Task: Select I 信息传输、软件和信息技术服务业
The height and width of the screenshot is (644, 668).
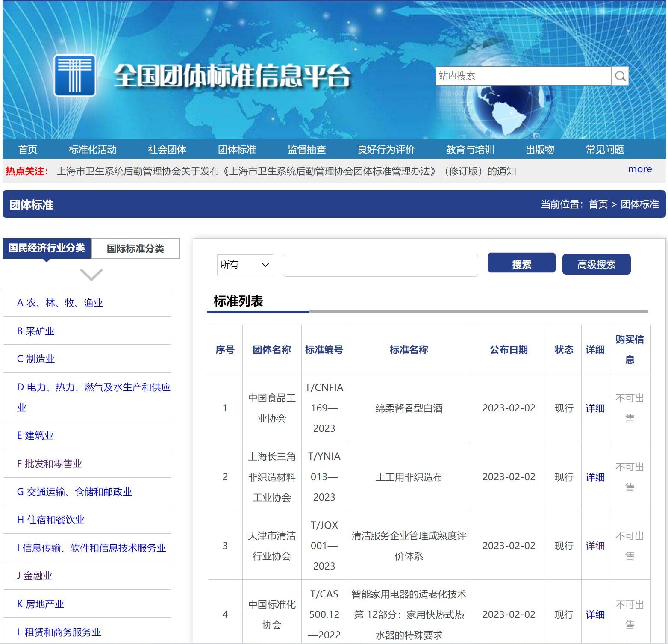Action: coord(91,548)
